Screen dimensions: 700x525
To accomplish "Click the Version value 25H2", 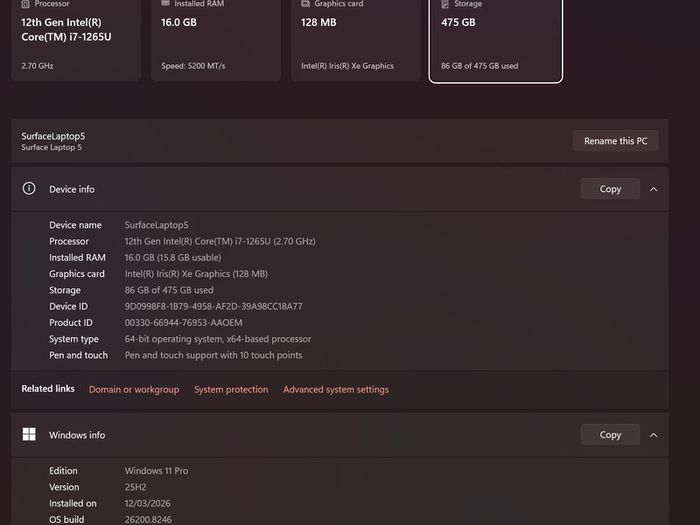I will click(x=135, y=487).
